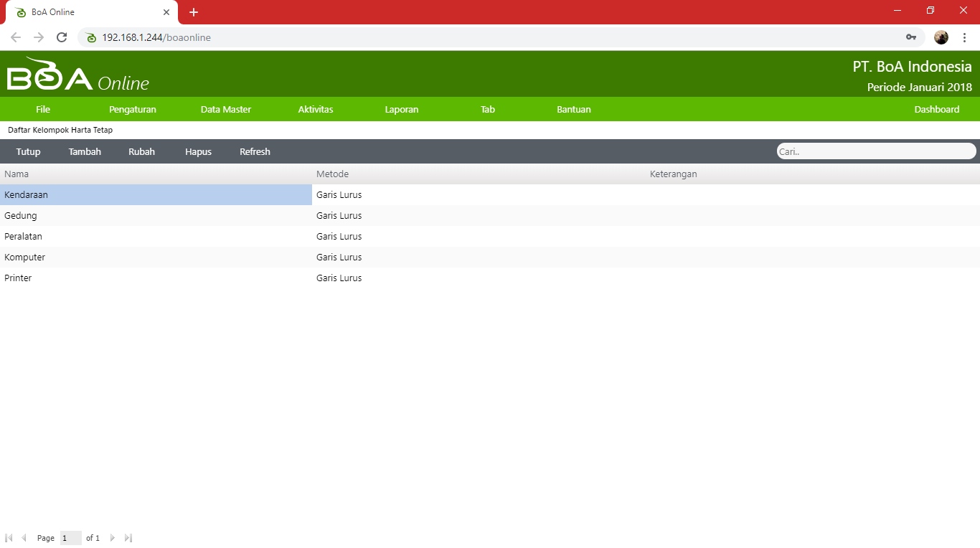
Task: Click the Tambah button
Action: [85, 152]
